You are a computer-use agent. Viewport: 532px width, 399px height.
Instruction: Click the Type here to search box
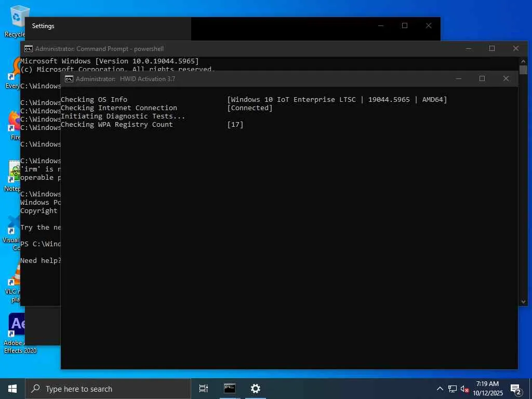point(108,389)
